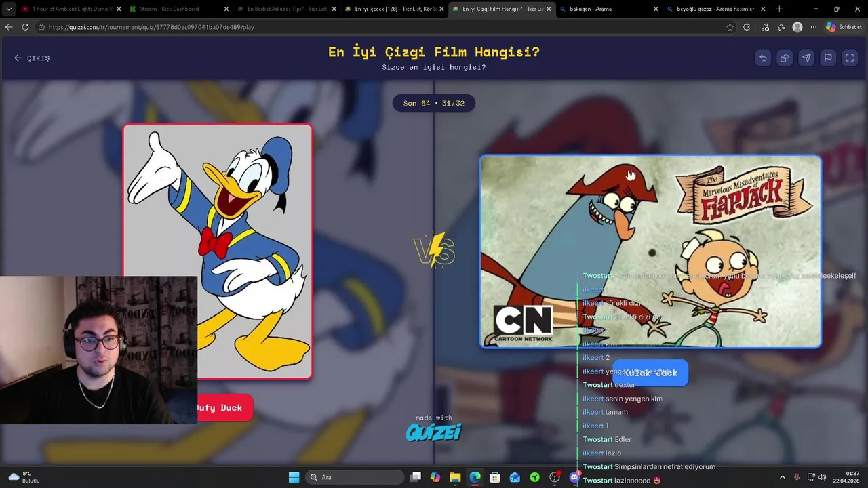Click the ilkeert 'tamam' chat message
This screenshot has width=868, height=488.
click(605, 412)
